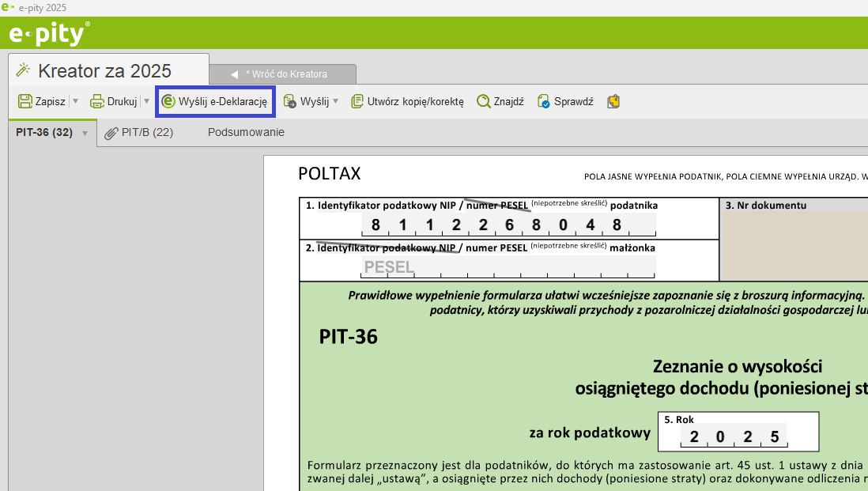Click the taxpayer NIP number field
The image size is (868, 491).
pos(509,225)
